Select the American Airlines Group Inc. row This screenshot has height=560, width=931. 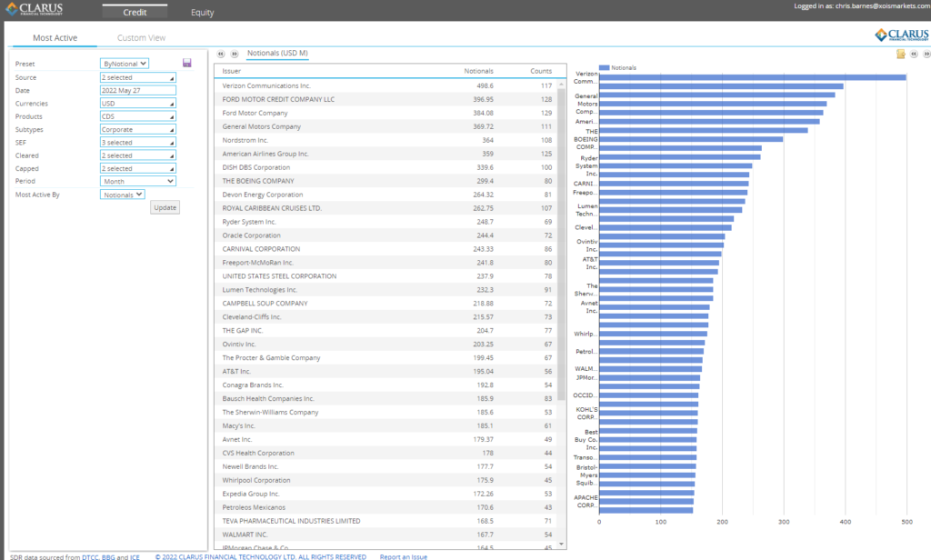click(x=385, y=154)
